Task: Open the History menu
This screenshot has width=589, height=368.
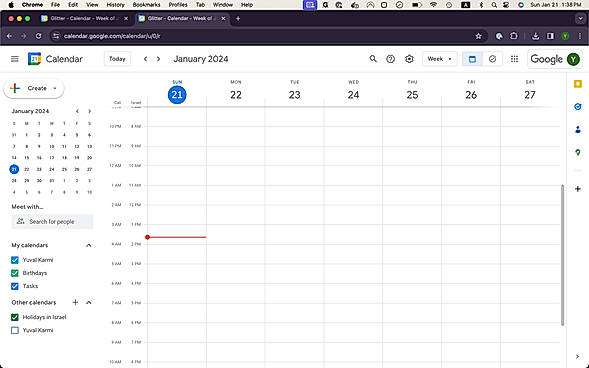Action: [115, 5]
